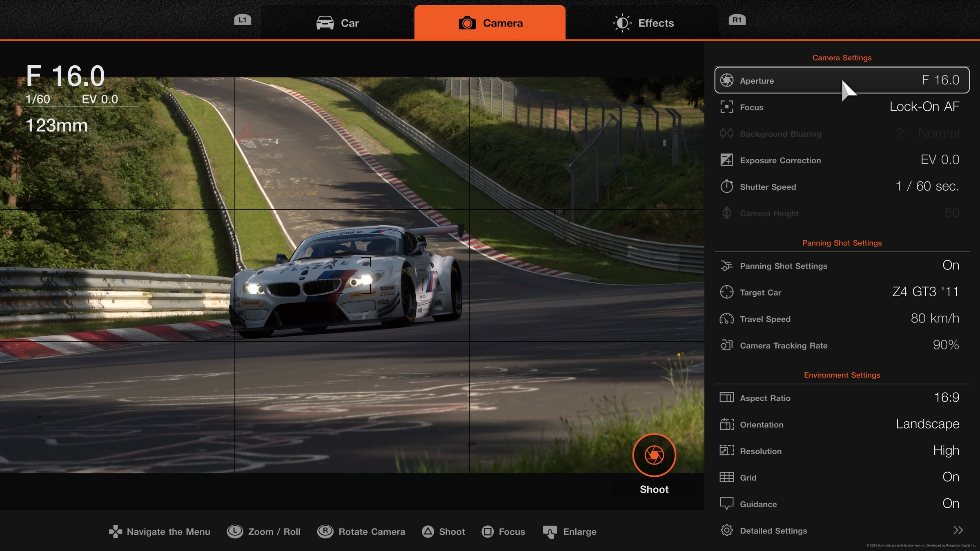Click the large F 16.0 overlay readout

pos(65,76)
